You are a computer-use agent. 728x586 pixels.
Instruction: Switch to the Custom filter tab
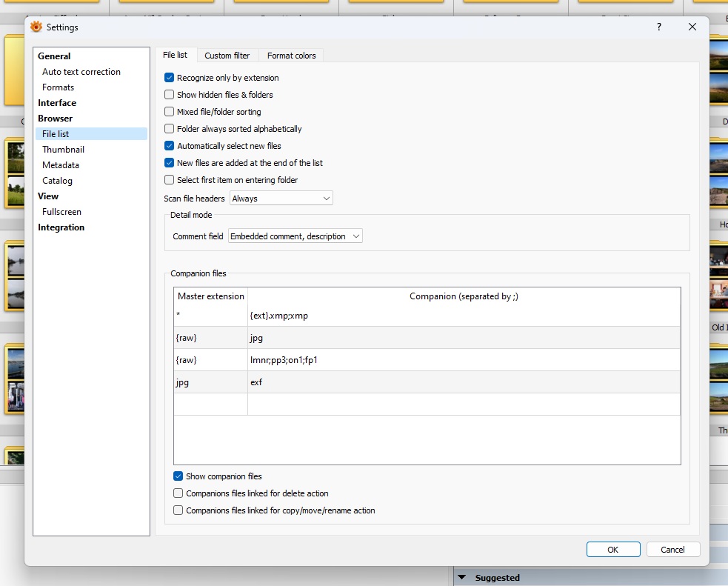point(227,56)
